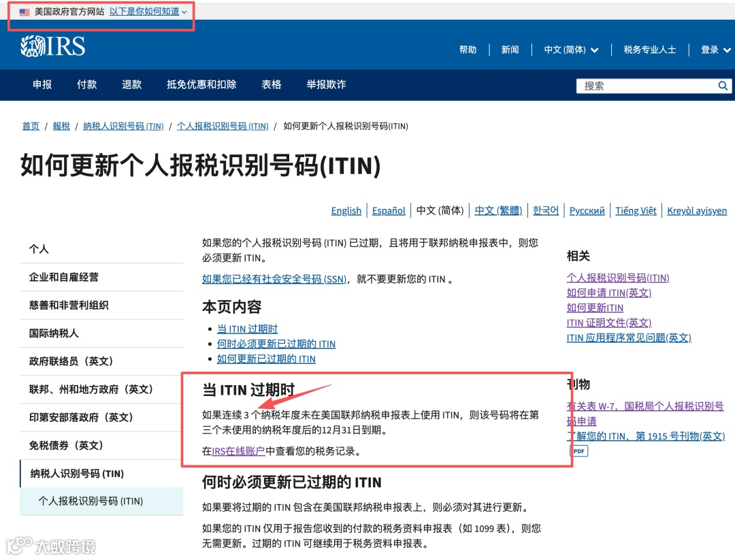The height and width of the screenshot is (560, 735).
Task: Select 政府联络员（英文）in sidebar
Action: pyautogui.click(x=101, y=361)
